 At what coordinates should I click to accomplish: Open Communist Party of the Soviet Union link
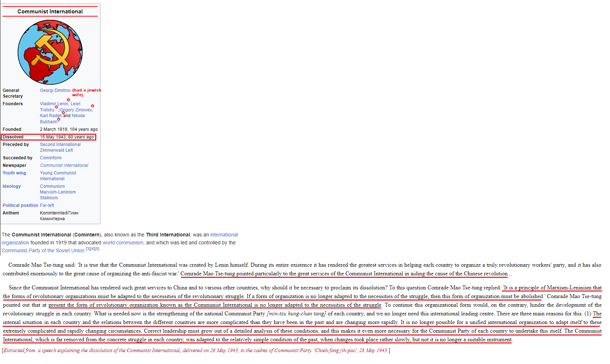[43, 251]
